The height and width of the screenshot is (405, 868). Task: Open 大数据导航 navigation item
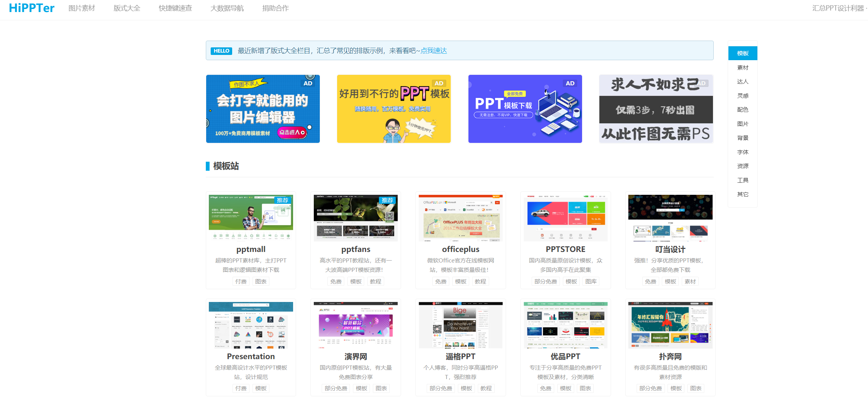click(227, 8)
